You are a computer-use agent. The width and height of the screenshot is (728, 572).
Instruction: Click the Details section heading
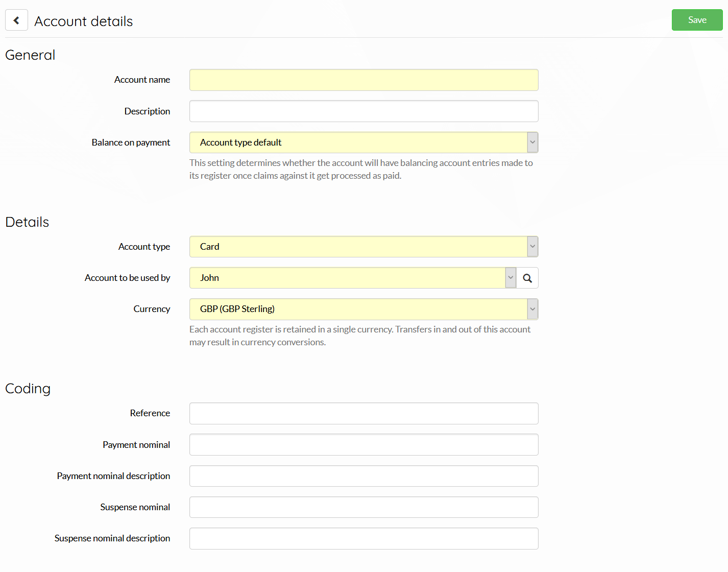click(27, 222)
